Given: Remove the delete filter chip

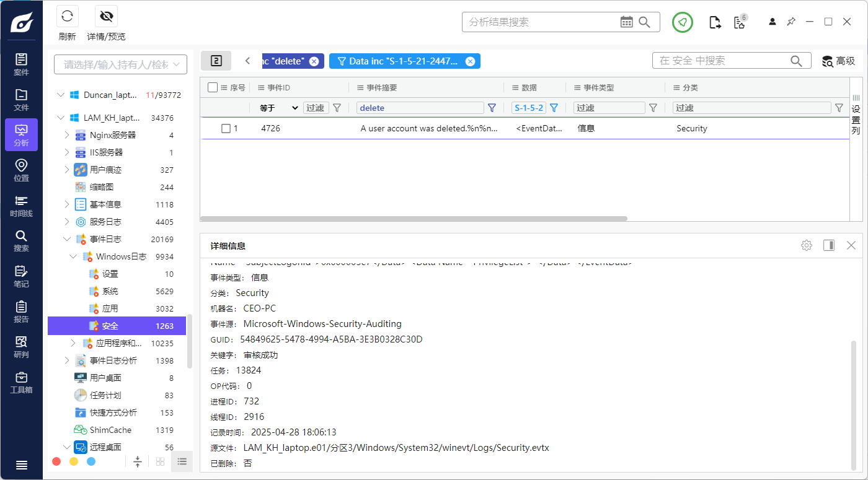Looking at the screenshot, I should point(314,61).
